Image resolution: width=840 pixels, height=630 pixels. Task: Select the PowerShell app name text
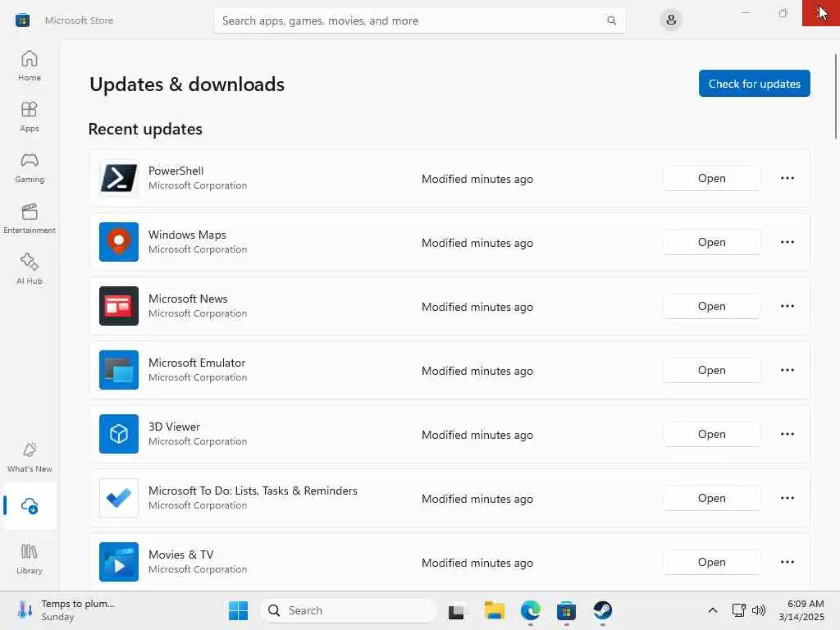[x=176, y=171]
